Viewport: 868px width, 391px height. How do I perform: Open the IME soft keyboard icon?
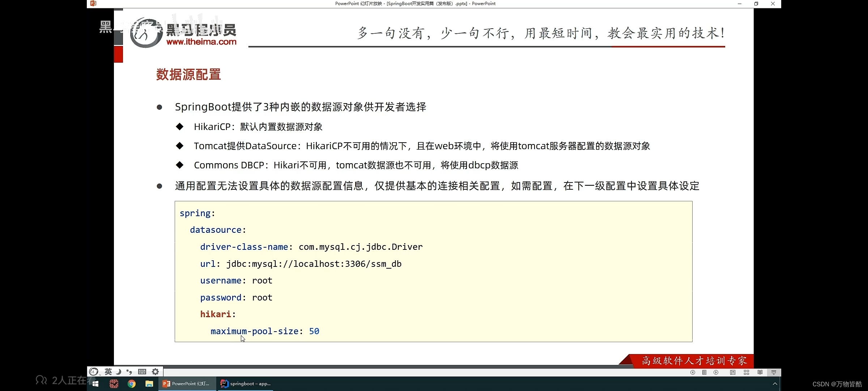[142, 371]
